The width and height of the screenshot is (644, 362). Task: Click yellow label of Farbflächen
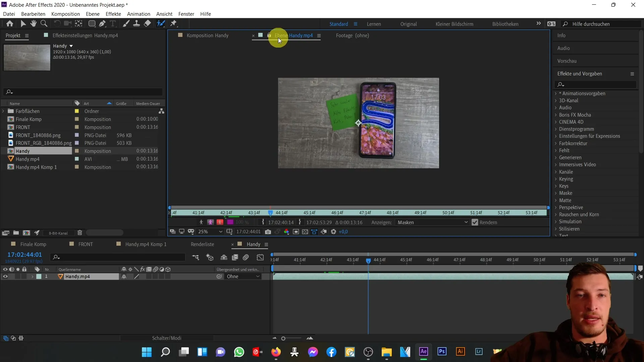[77, 111]
